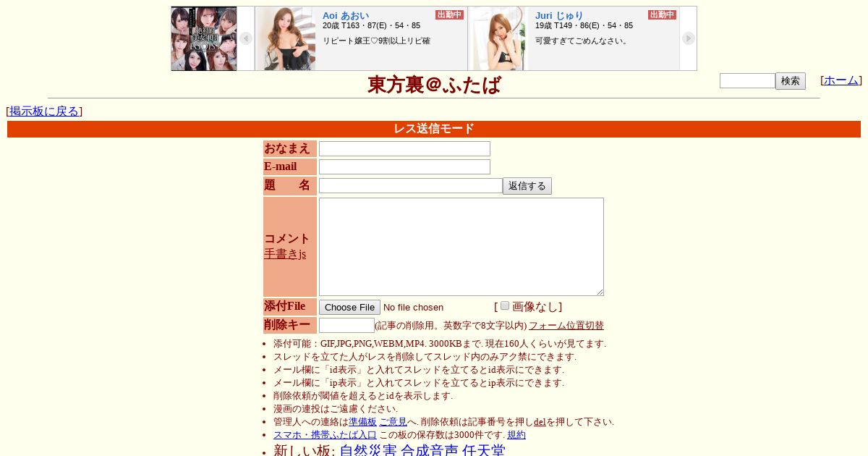
Task: Submit with the 返信する button
Action: (x=527, y=186)
